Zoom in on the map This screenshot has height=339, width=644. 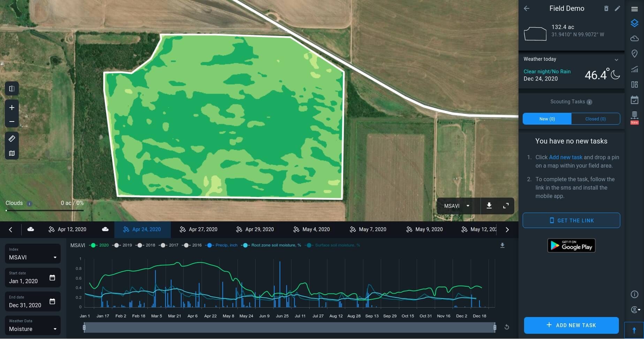coord(12,108)
